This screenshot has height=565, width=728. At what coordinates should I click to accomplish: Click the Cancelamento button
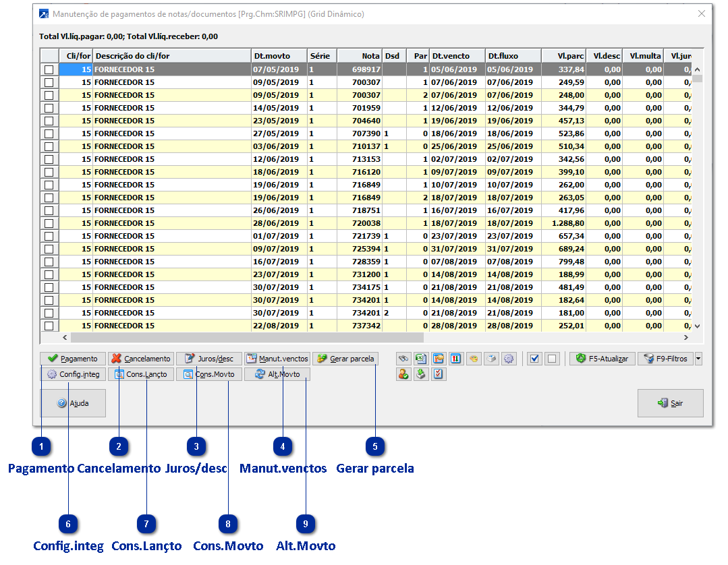pos(141,359)
